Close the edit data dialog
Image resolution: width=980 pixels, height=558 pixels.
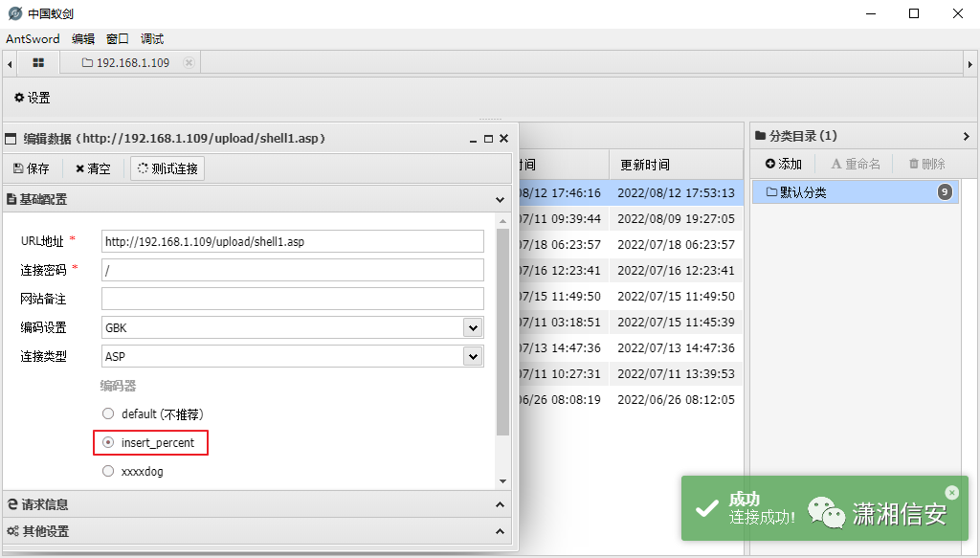pos(503,139)
